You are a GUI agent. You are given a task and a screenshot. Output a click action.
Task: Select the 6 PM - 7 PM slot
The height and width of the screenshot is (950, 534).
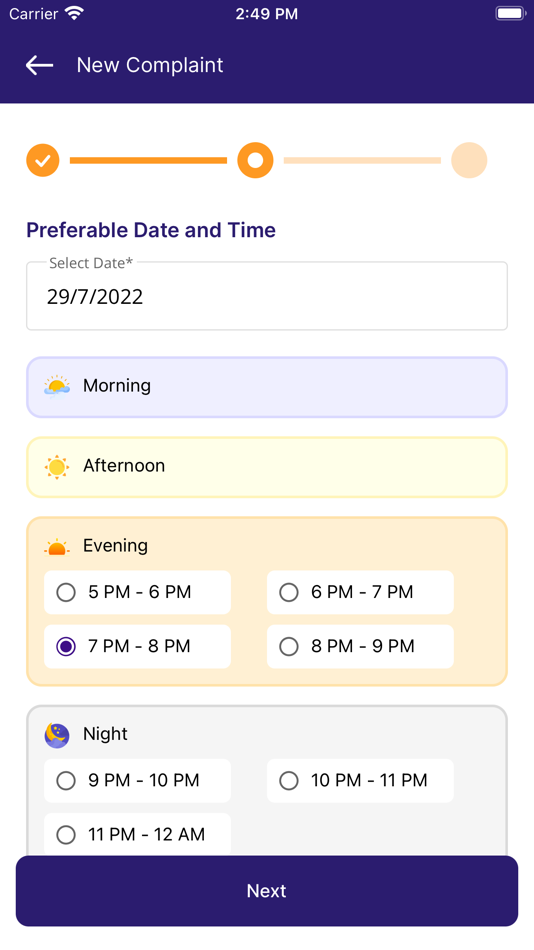coord(360,592)
